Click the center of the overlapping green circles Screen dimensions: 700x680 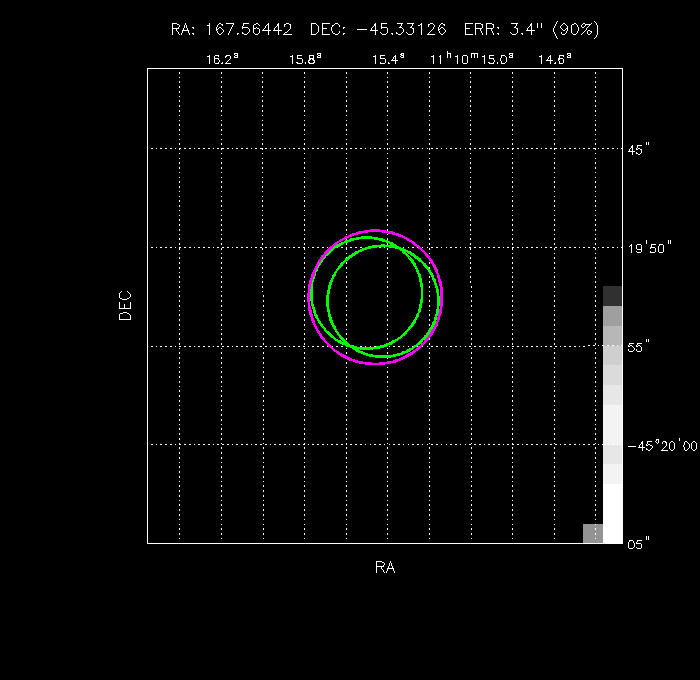point(375,297)
